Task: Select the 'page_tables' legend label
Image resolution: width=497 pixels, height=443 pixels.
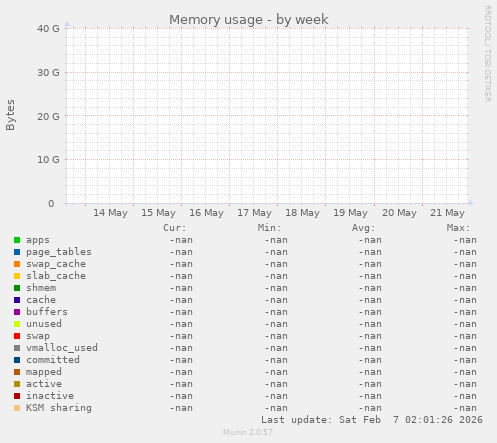Action: point(59,252)
